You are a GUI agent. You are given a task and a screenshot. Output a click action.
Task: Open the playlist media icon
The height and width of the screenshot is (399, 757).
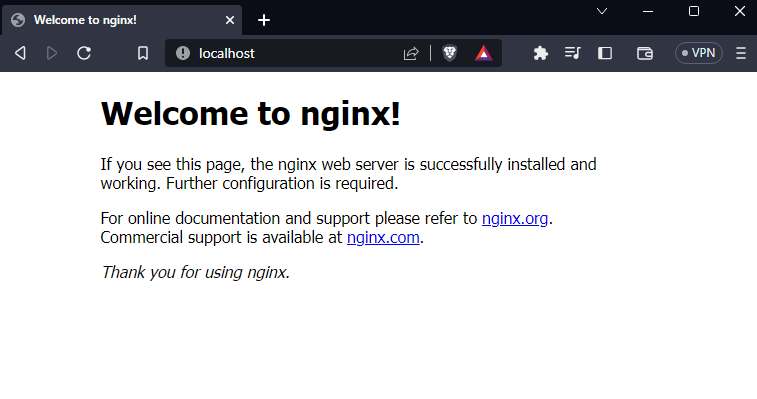point(573,53)
